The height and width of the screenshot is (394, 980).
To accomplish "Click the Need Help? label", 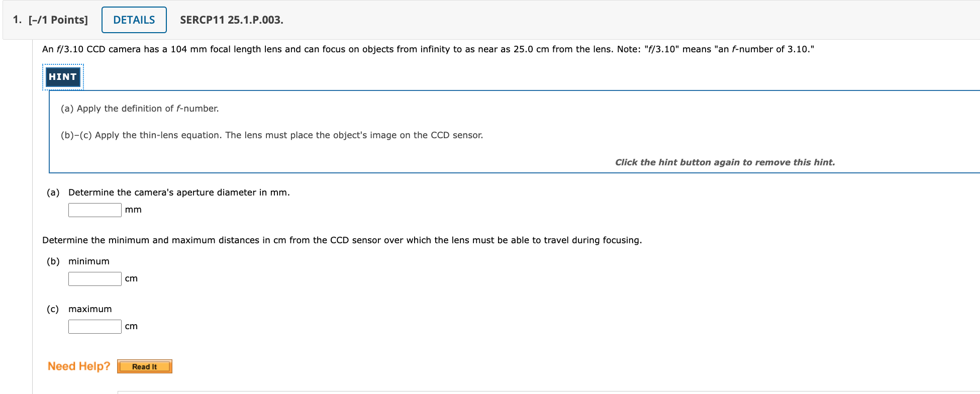I will pyautogui.click(x=78, y=366).
